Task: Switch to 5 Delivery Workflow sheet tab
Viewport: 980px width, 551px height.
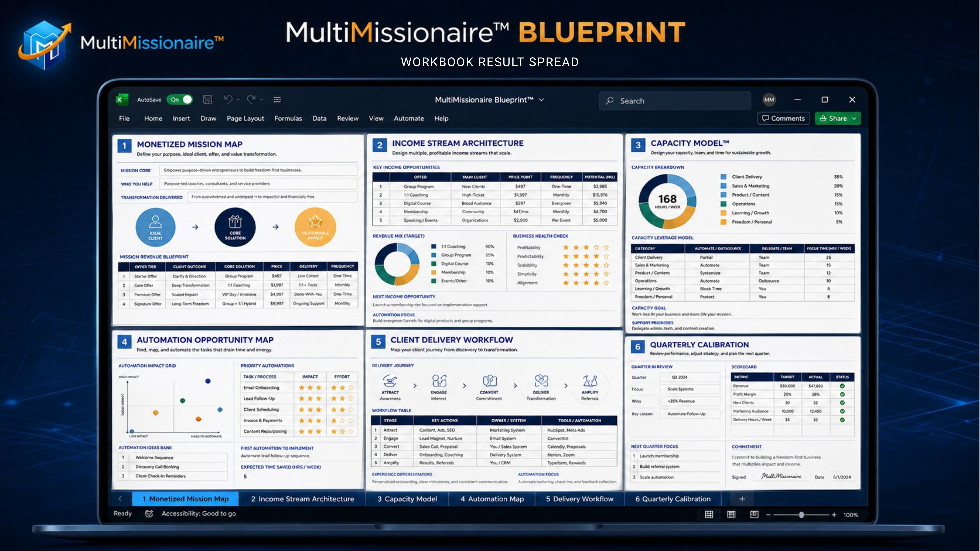Action: 580,499
